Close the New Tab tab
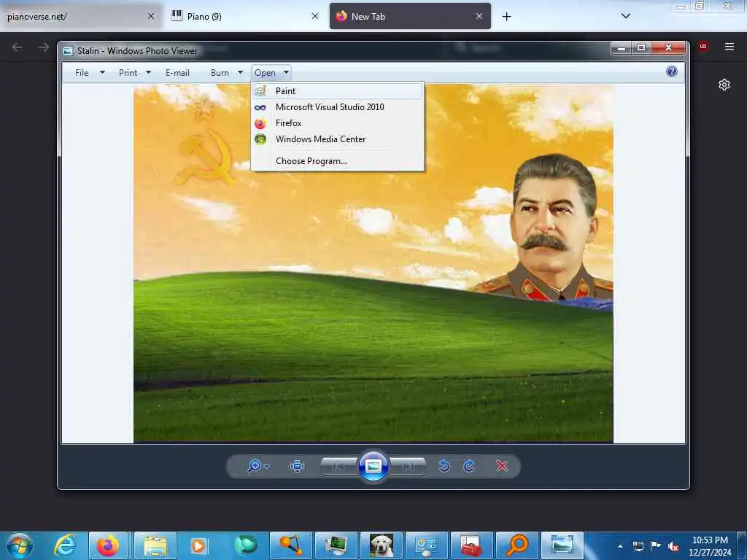 [x=479, y=17]
